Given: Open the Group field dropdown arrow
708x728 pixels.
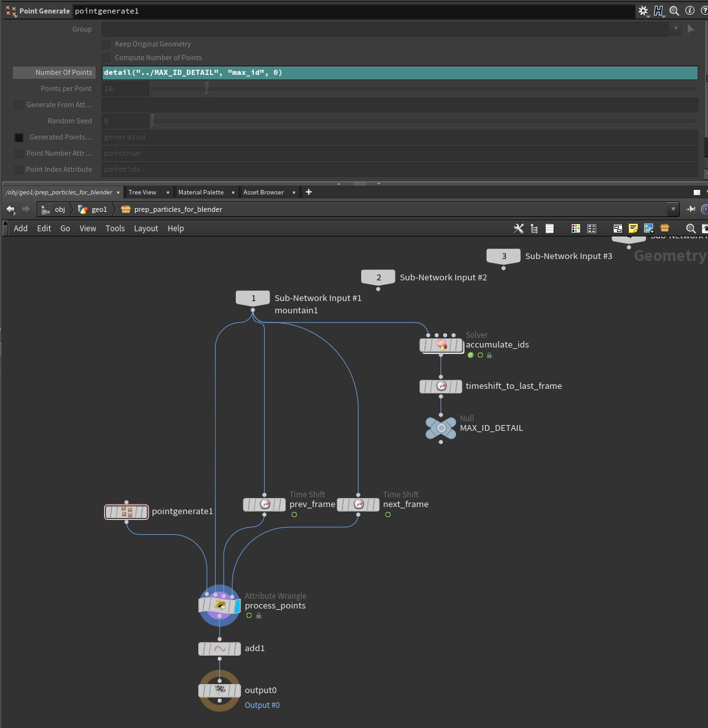Looking at the screenshot, I should (676, 29).
